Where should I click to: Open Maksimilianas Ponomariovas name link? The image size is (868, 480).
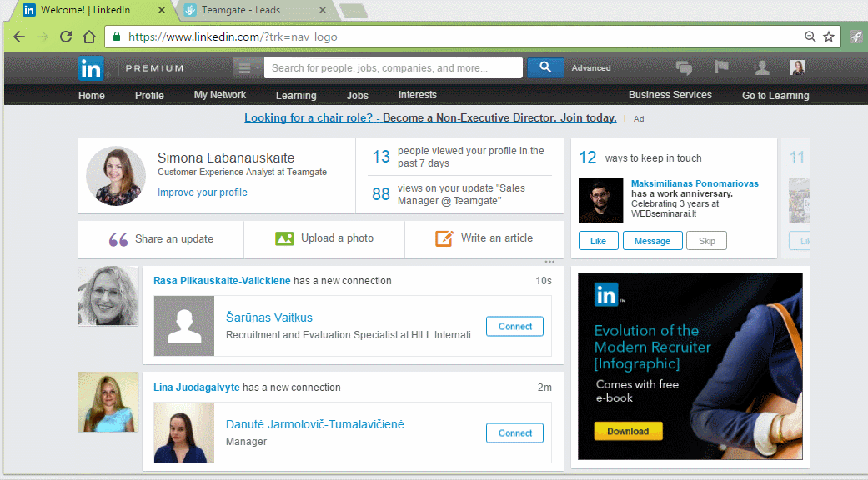pyautogui.click(x=695, y=183)
